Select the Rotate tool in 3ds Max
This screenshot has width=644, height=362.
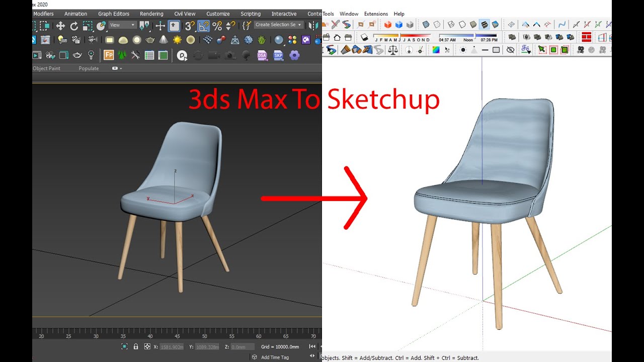point(74,26)
